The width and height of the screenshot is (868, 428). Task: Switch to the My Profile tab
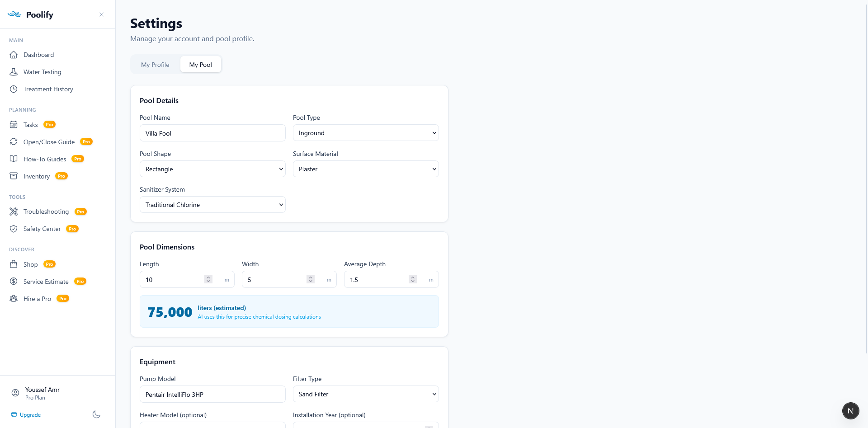(x=155, y=65)
